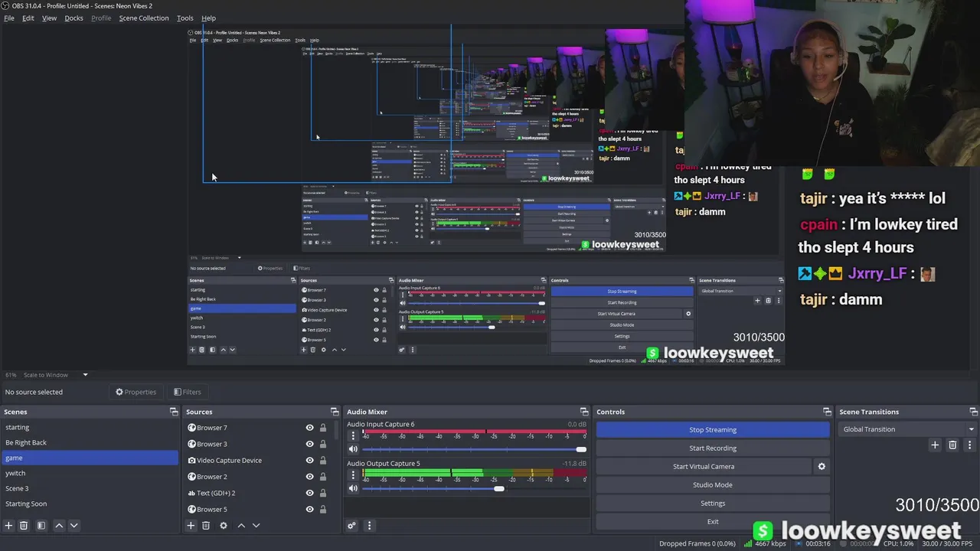Hide the Browser 3 source
Image resolution: width=980 pixels, height=551 pixels.
[309, 444]
